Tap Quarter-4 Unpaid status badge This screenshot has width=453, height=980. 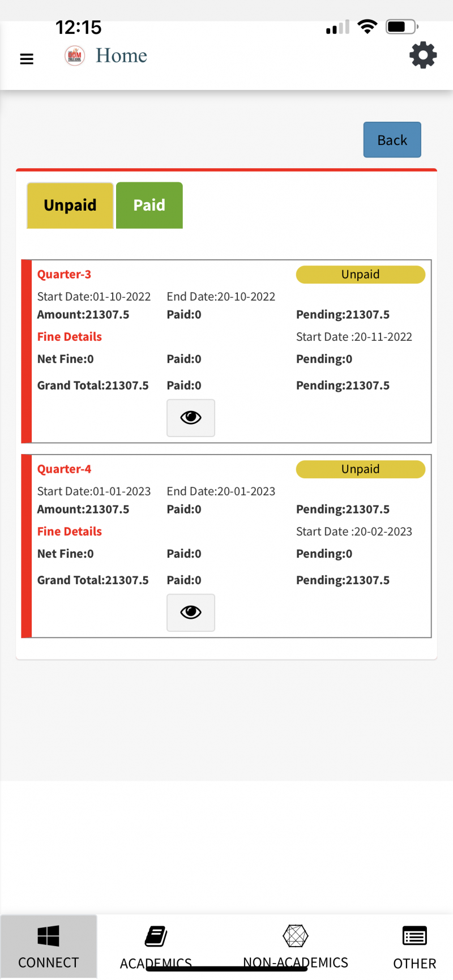[x=360, y=469]
